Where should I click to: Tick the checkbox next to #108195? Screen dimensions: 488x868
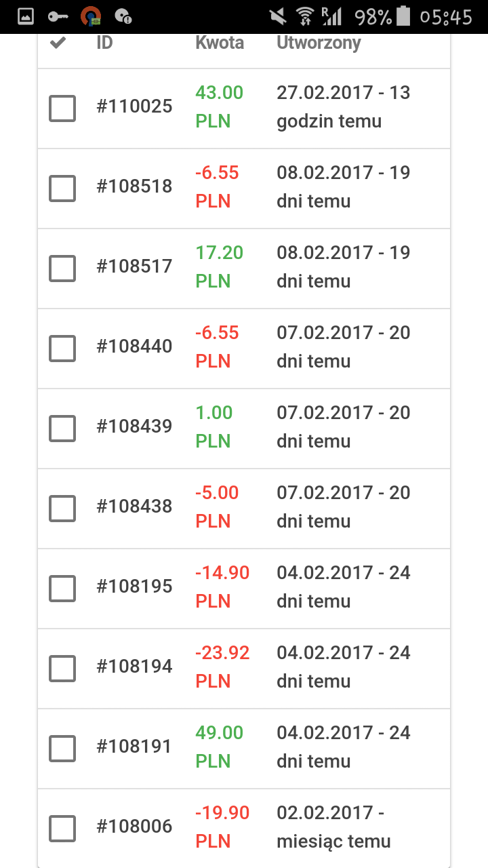[62, 589]
